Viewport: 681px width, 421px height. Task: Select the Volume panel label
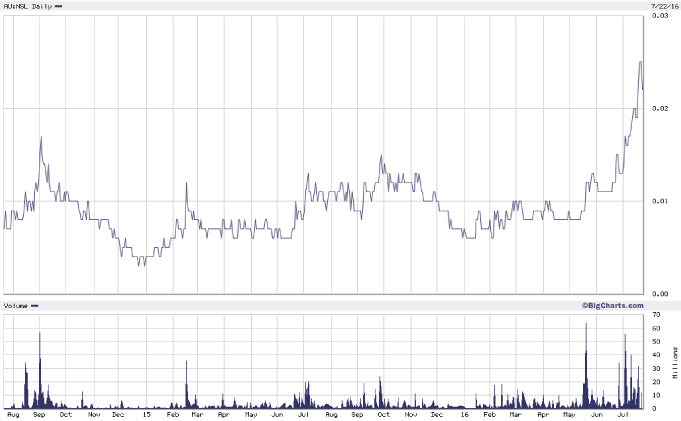point(15,305)
